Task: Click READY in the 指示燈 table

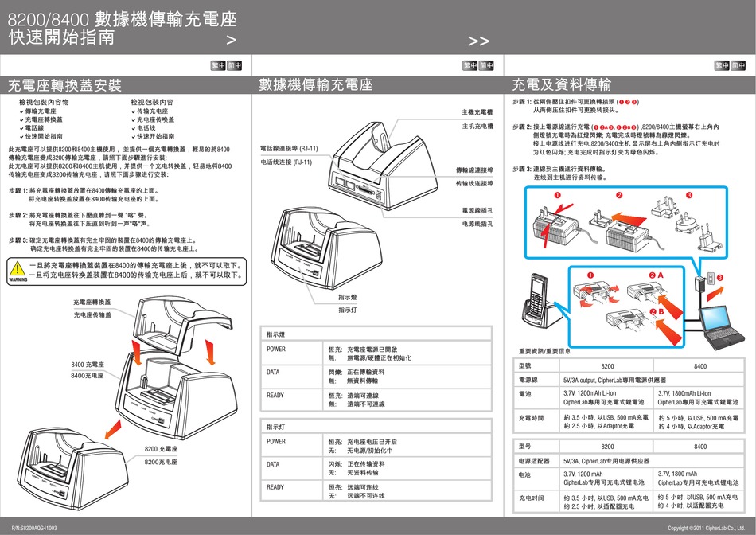Action: click(x=275, y=396)
